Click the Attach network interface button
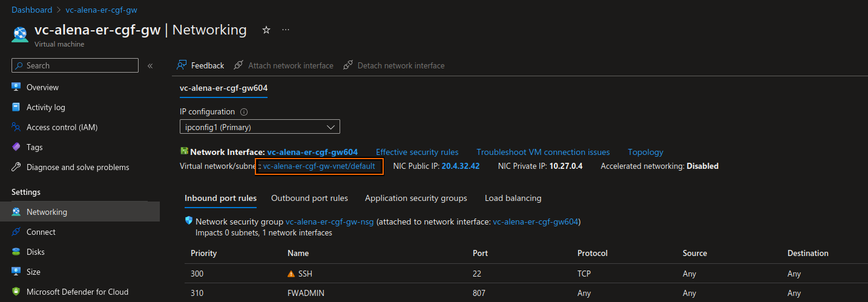 coord(283,65)
